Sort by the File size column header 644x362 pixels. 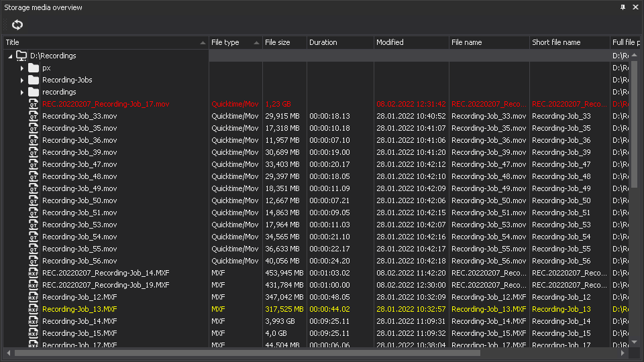[284, 42]
